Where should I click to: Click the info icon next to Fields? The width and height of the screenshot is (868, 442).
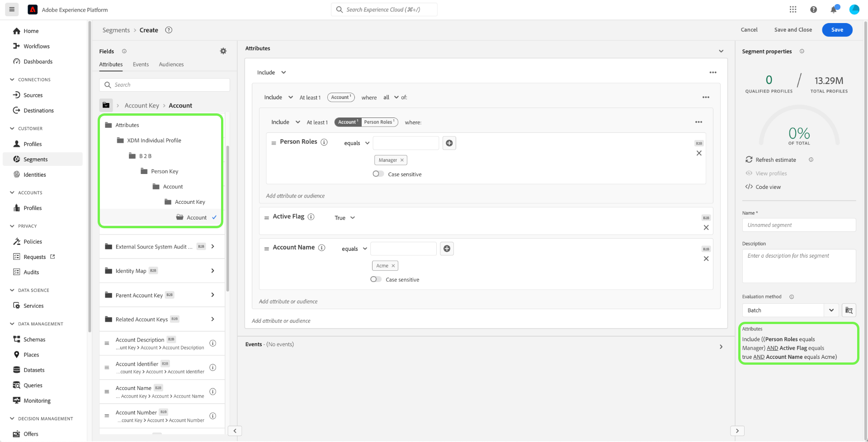[124, 51]
